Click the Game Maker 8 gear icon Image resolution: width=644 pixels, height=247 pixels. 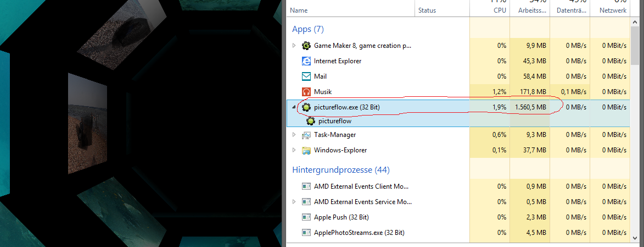[306, 46]
